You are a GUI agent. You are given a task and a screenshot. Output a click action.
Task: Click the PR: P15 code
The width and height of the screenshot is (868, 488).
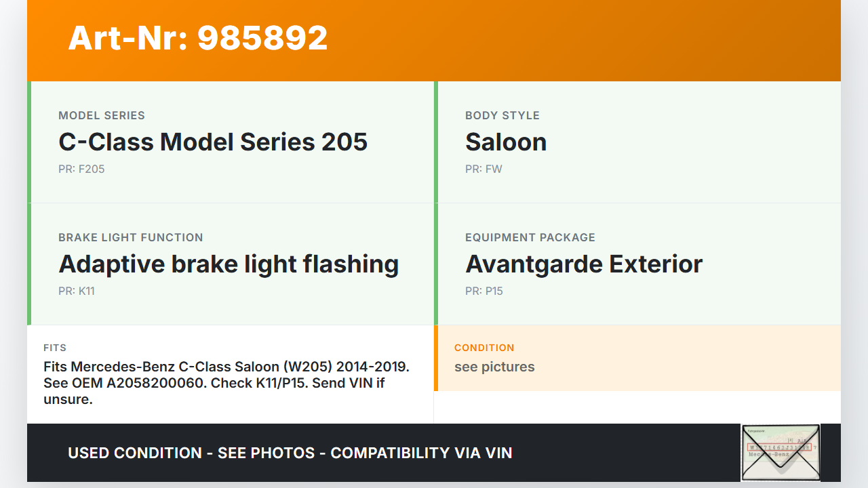484,291
